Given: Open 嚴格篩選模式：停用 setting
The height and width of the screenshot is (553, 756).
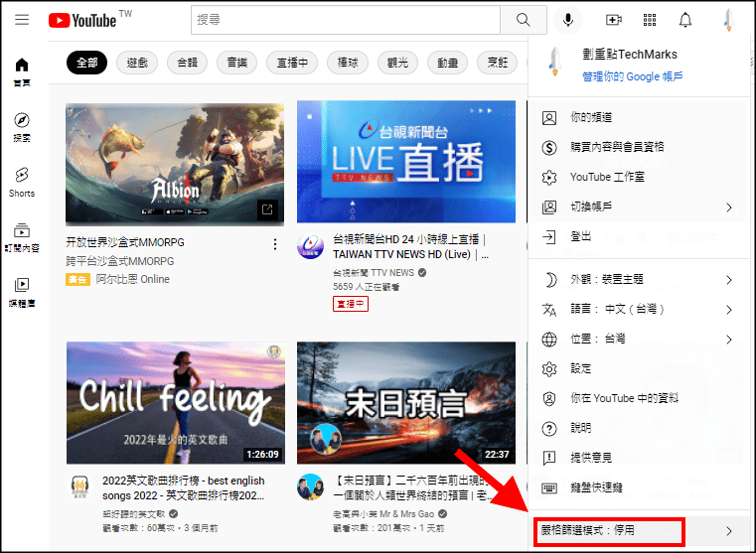Looking at the screenshot, I should [639, 531].
